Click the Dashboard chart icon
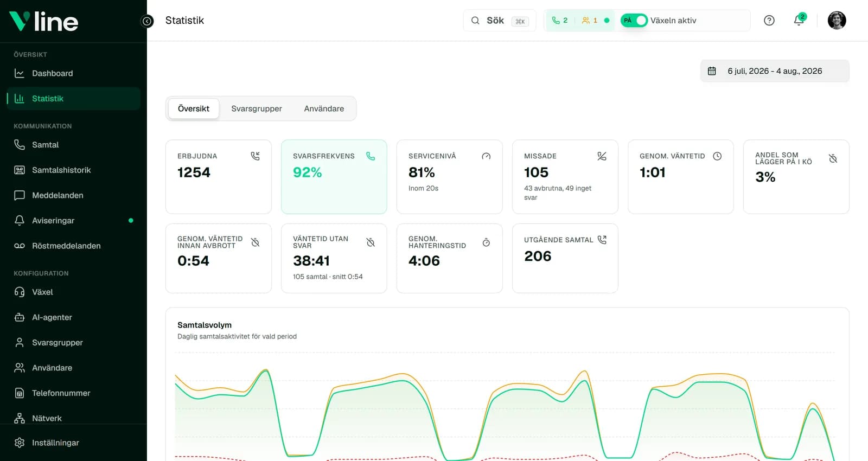Viewport: 868px width, 461px height. (20, 73)
